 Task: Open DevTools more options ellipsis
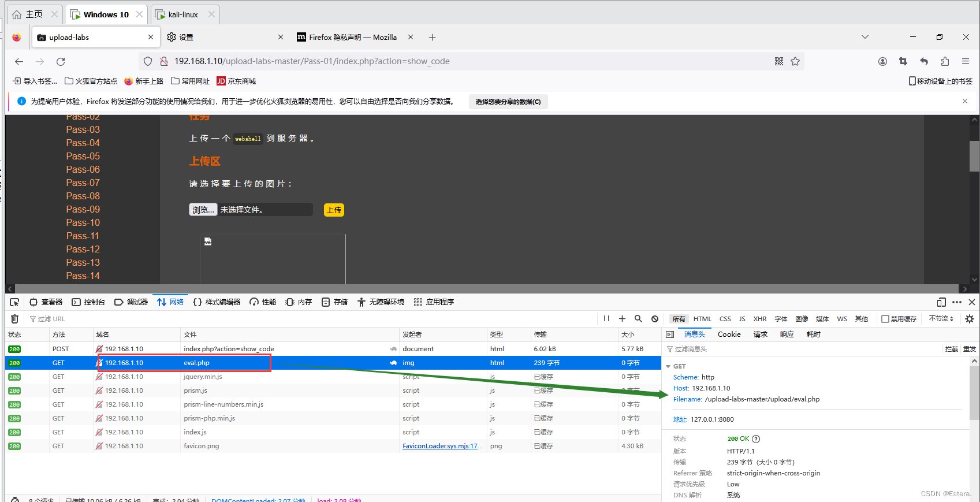pos(957,302)
